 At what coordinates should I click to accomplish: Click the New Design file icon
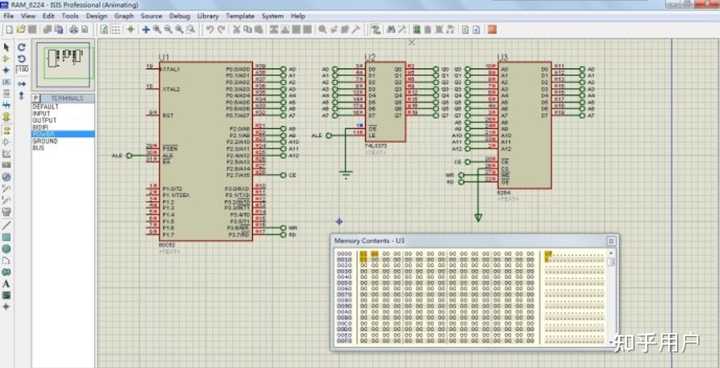click(9, 30)
